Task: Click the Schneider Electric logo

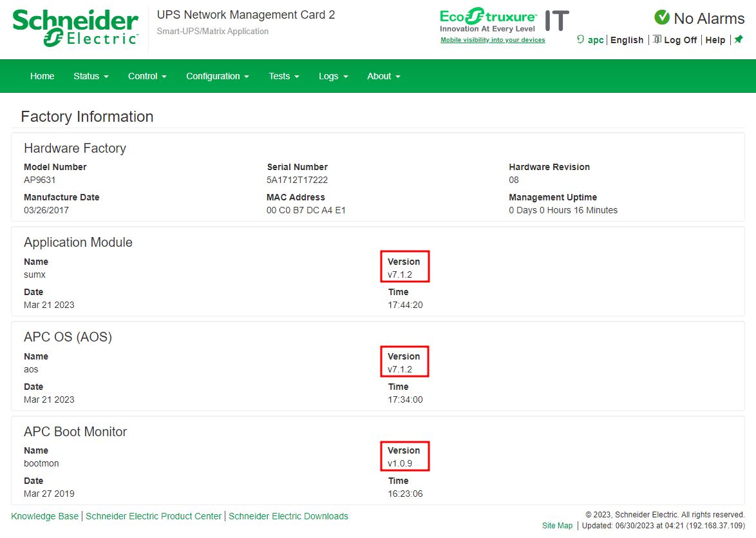Action: (75, 28)
